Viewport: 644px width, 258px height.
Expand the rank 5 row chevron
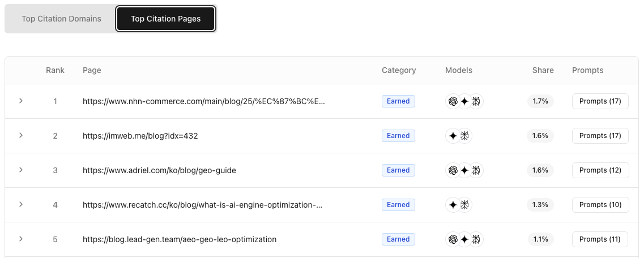coord(21,239)
